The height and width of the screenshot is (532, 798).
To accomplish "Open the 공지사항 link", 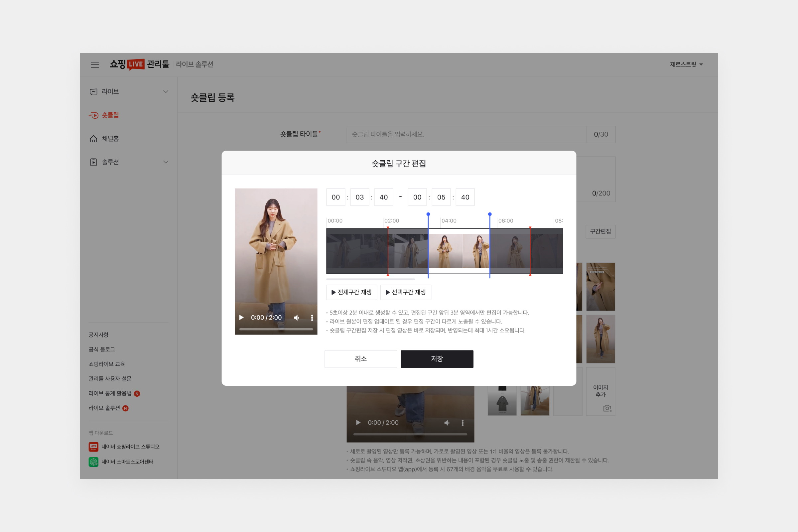I will click(98, 335).
